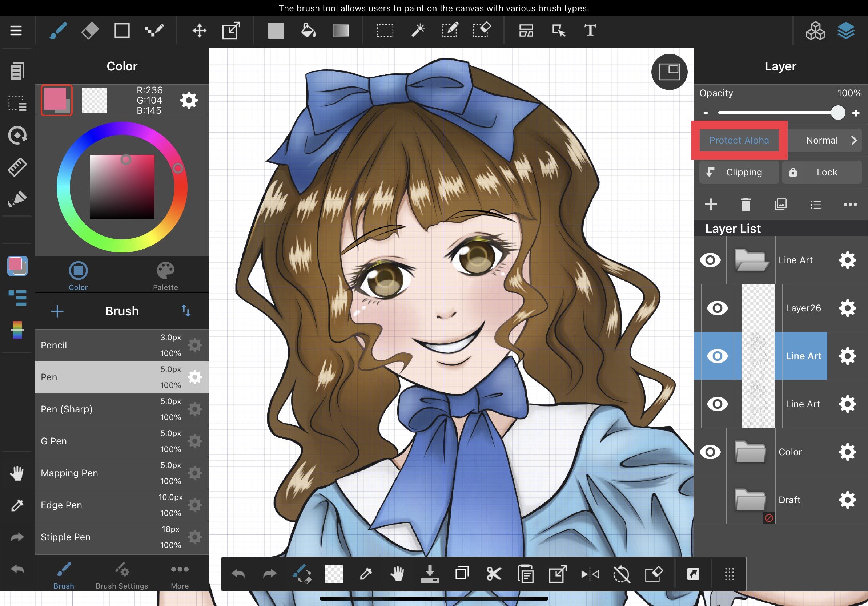This screenshot has height=606, width=868.
Task: Expand the Draft layer folder
Action: point(750,500)
